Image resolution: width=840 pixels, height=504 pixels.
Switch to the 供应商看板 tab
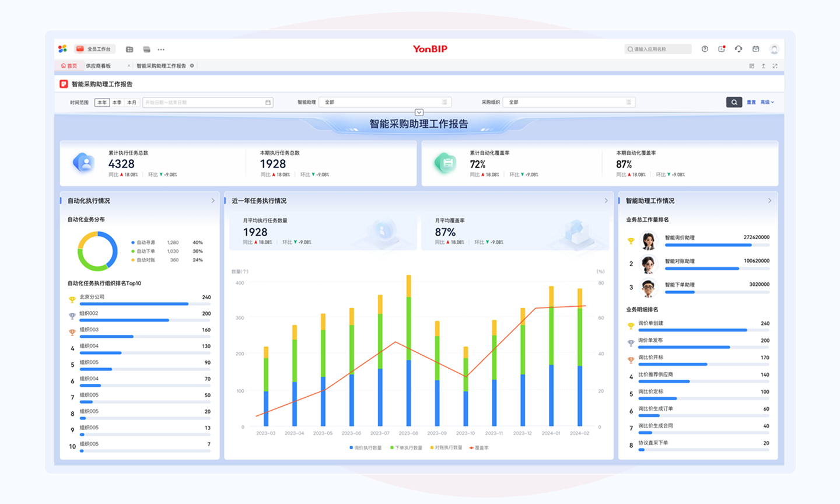click(x=98, y=66)
